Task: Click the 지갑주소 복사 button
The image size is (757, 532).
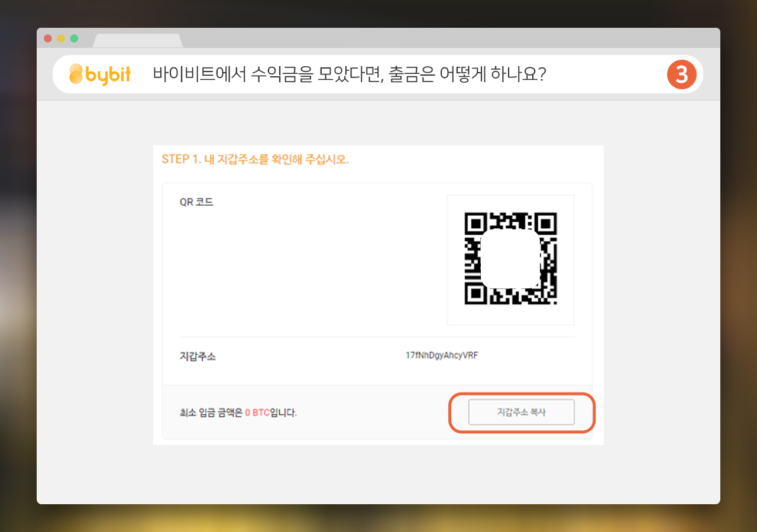Action: pyautogui.click(x=521, y=412)
